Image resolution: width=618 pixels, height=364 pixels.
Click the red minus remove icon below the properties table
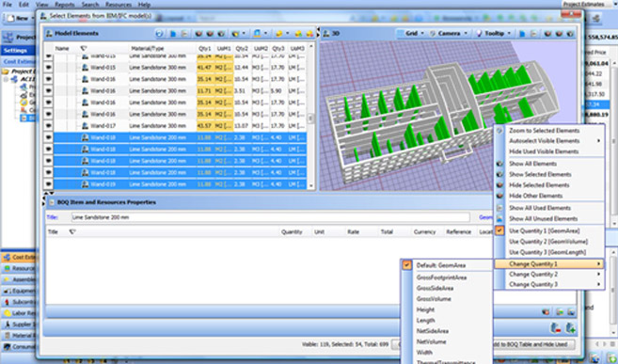click(556, 327)
